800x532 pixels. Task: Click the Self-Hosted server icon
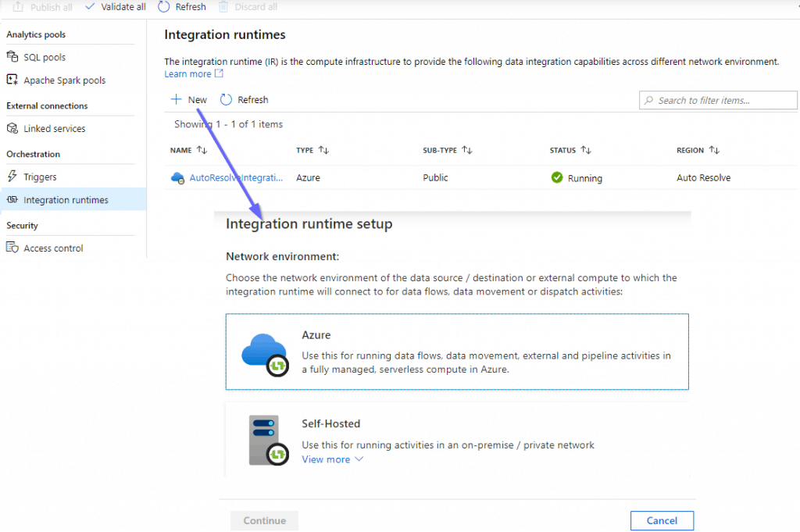click(269, 440)
